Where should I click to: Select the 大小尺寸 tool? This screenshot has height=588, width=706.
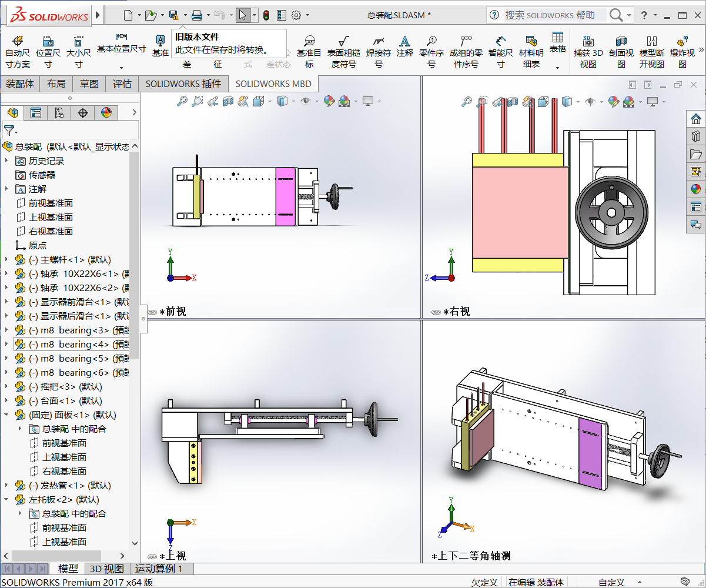coord(78,51)
